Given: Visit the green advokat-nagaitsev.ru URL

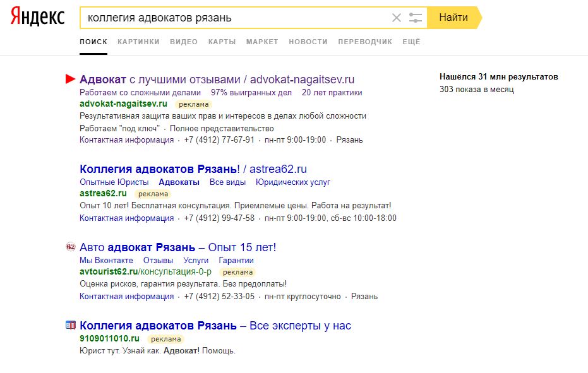Looking at the screenshot, I should [123, 104].
